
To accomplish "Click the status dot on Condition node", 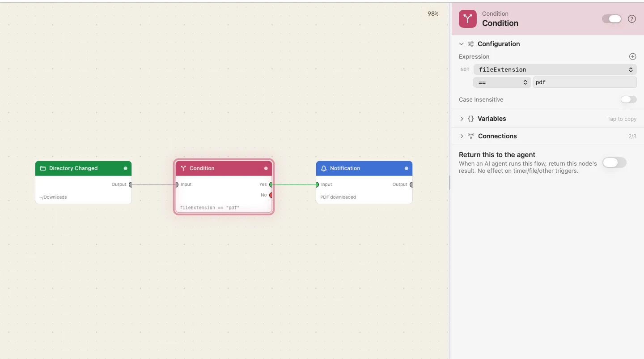I will tap(266, 168).
